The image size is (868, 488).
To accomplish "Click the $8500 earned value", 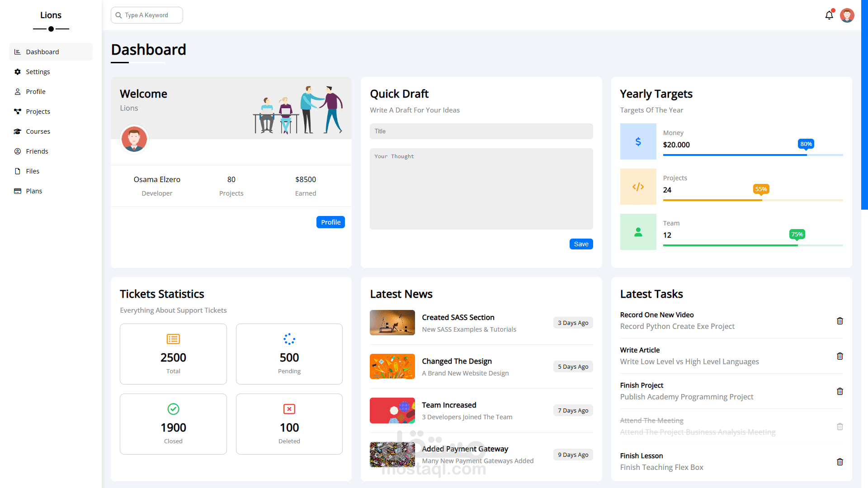I will 306,179.
